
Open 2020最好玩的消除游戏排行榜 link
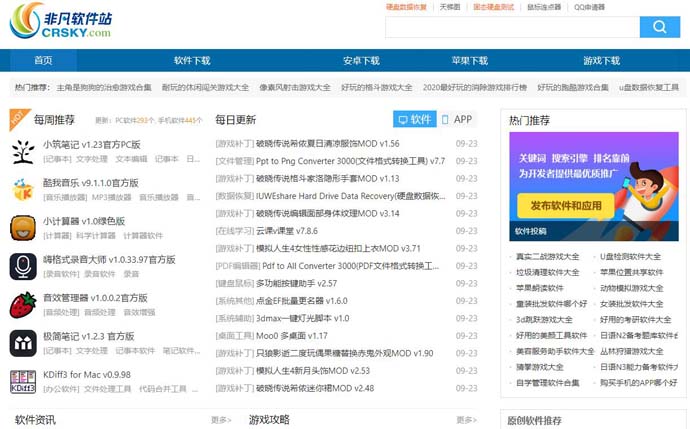click(x=475, y=87)
